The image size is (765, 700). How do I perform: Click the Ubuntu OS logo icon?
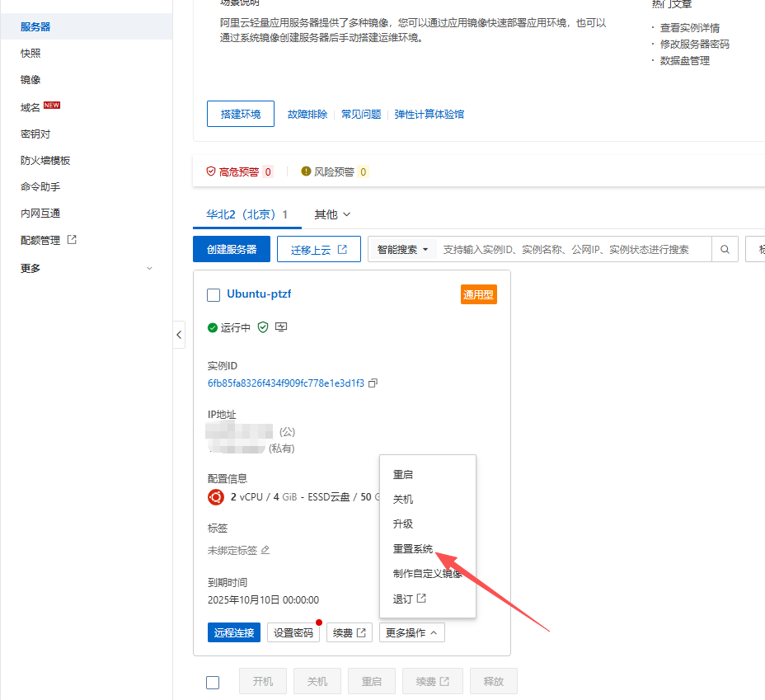(x=216, y=497)
